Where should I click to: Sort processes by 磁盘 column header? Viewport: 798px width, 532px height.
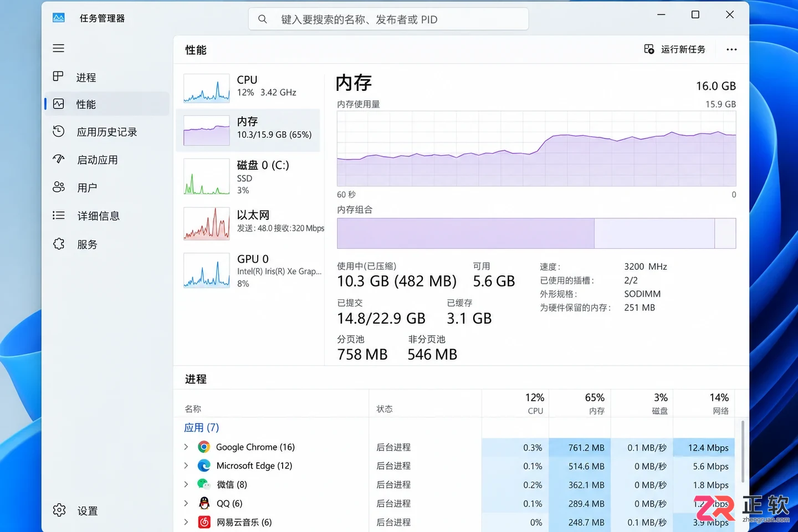pos(642,403)
